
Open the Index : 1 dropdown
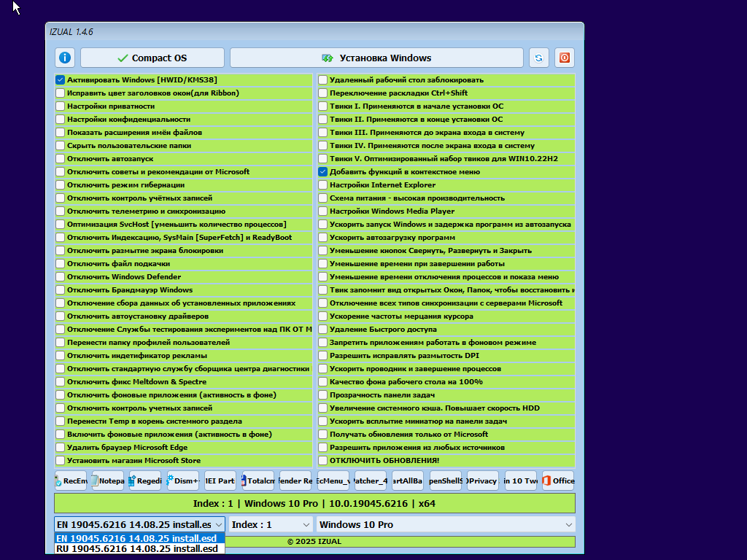tap(271, 525)
